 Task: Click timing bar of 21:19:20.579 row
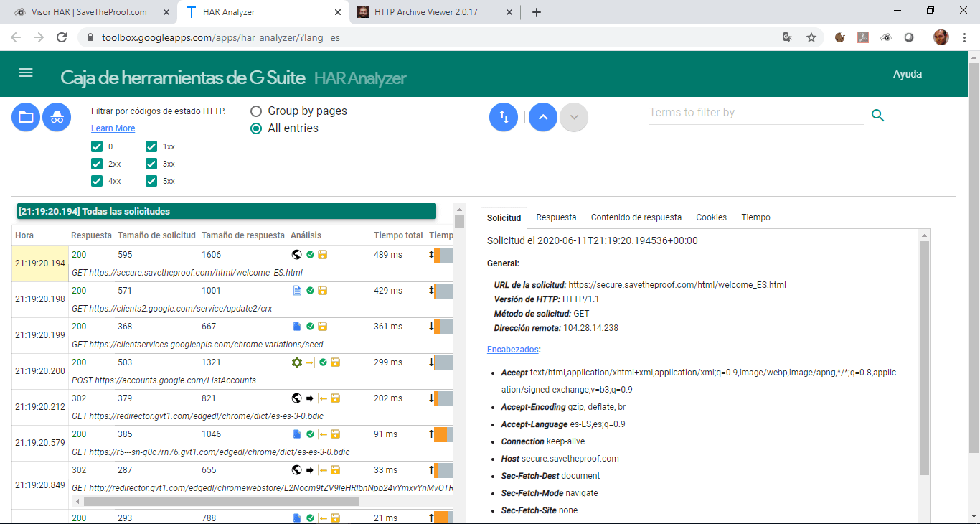point(443,434)
